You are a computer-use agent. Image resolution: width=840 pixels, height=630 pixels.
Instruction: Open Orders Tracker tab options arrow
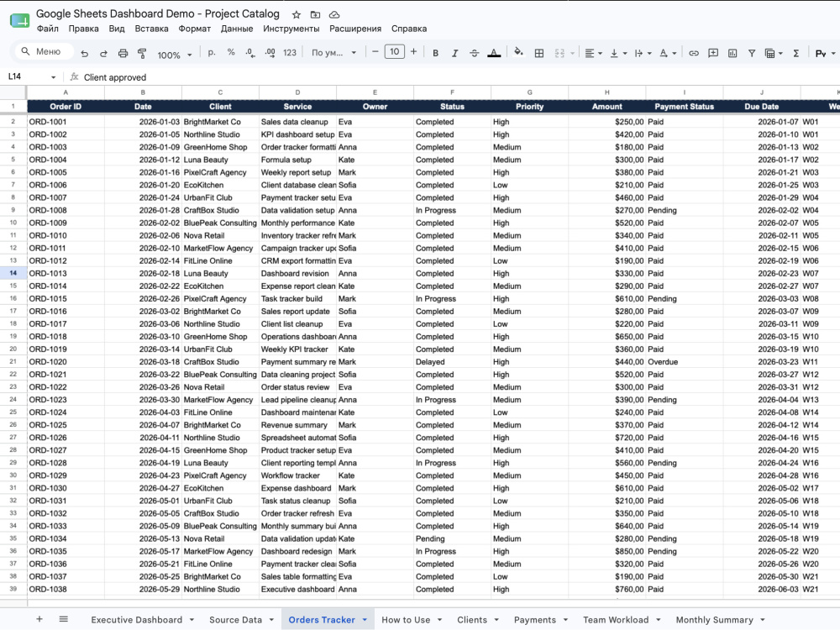tap(365, 619)
